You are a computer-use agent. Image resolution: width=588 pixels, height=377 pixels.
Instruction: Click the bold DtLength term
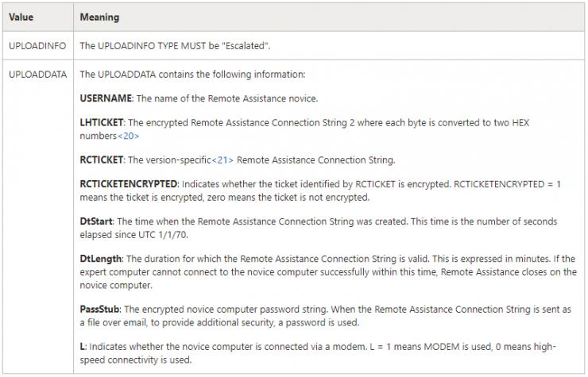coord(99,260)
